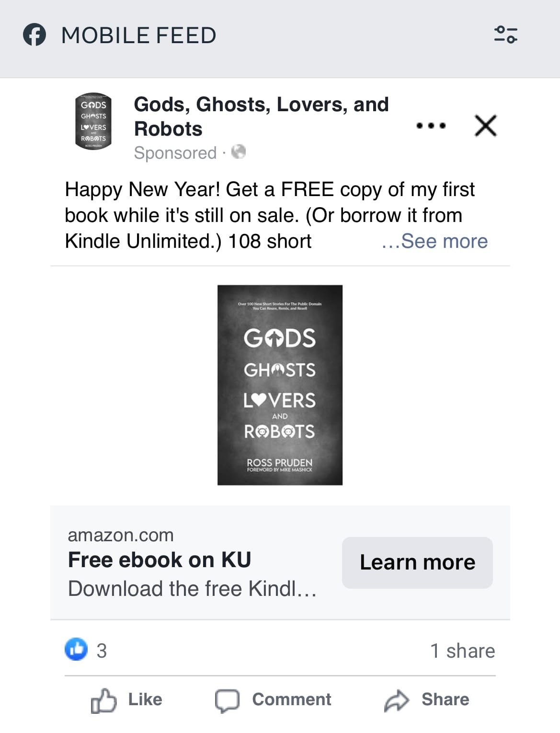Click the Facebook logo icon
The height and width of the screenshot is (733, 560).
34,35
